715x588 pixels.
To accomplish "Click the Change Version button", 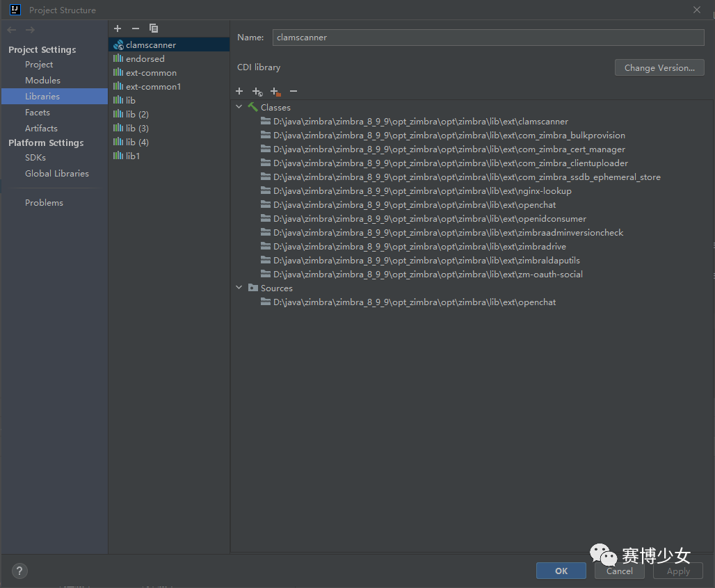I will 659,67.
